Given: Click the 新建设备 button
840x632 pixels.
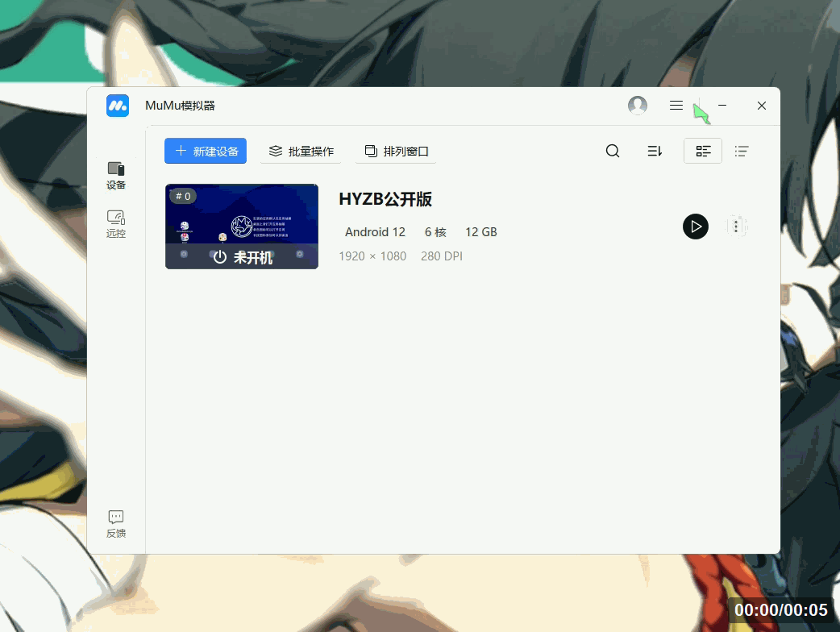Looking at the screenshot, I should click(x=206, y=151).
